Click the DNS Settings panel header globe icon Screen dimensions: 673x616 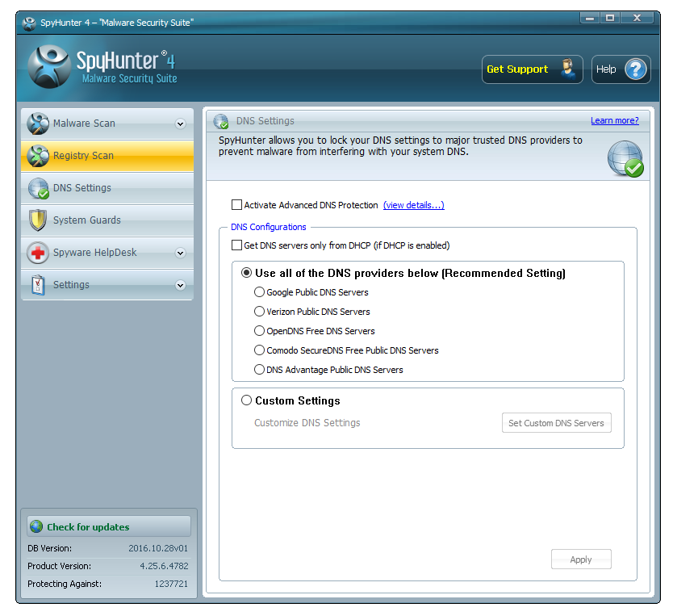click(221, 121)
